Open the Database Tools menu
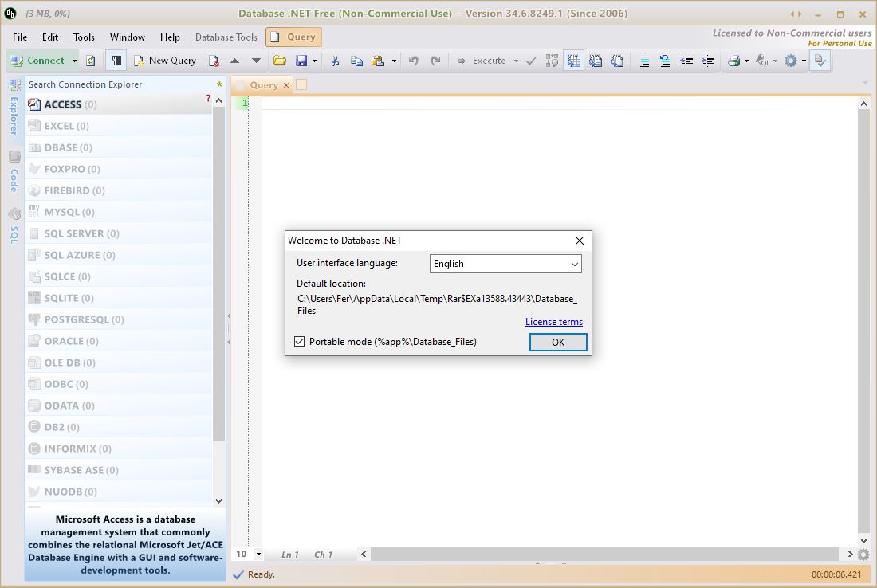 226,37
